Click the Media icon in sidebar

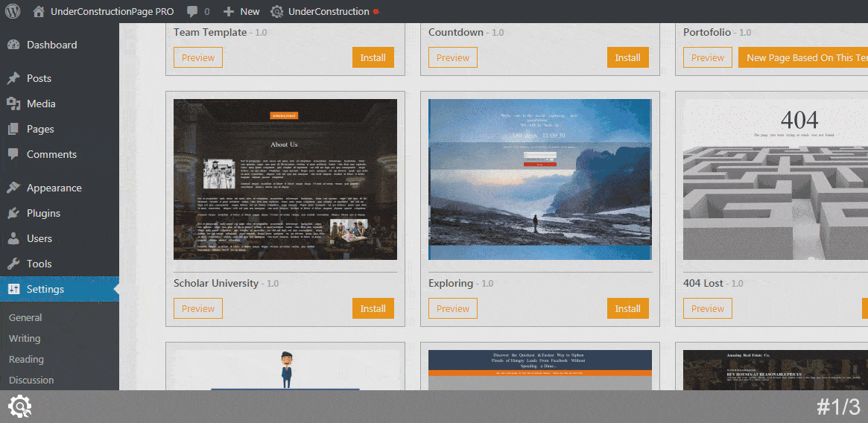(x=13, y=104)
